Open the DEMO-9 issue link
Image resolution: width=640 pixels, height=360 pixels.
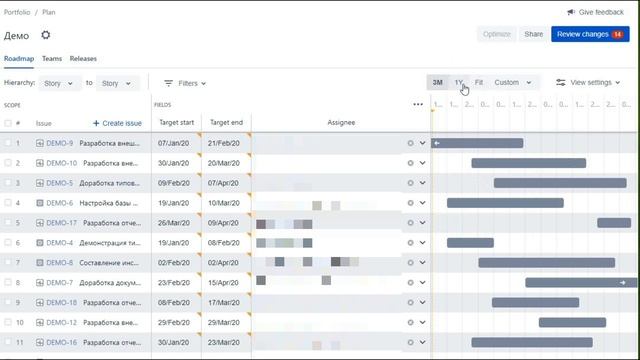(60, 143)
